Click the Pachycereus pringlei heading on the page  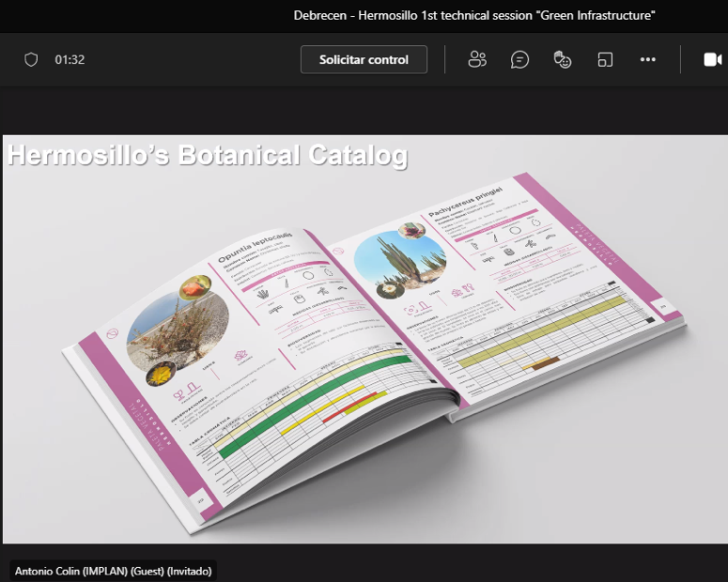coord(468,200)
